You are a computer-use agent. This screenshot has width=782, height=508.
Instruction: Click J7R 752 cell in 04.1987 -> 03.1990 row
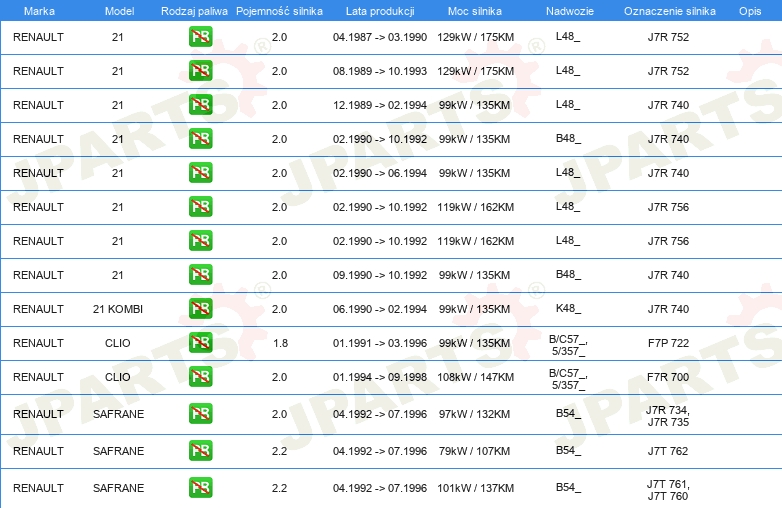(668, 37)
